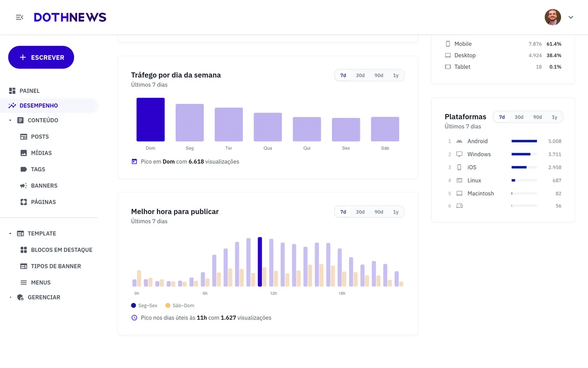Click the Gerenciar shield icon
588x368 pixels.
point(20,297)
